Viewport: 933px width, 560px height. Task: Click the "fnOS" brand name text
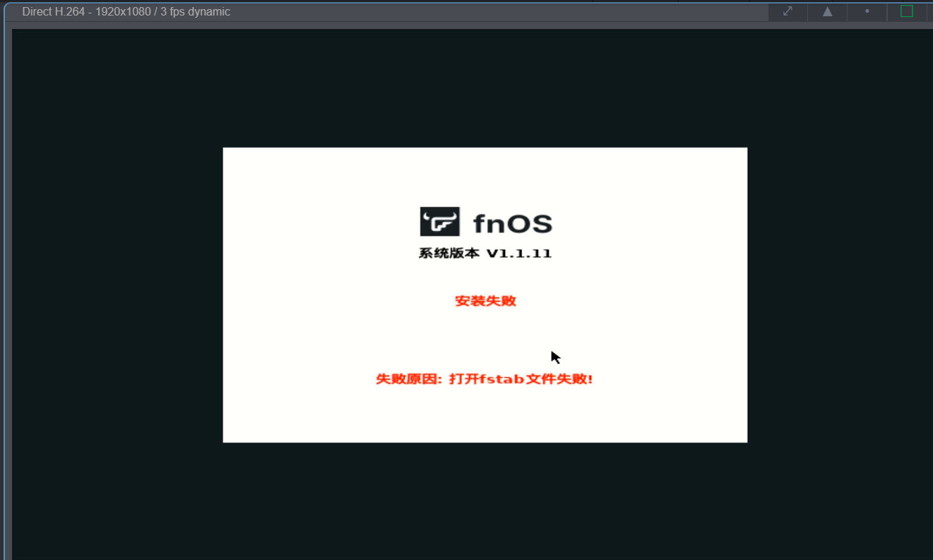pos(513,224)
